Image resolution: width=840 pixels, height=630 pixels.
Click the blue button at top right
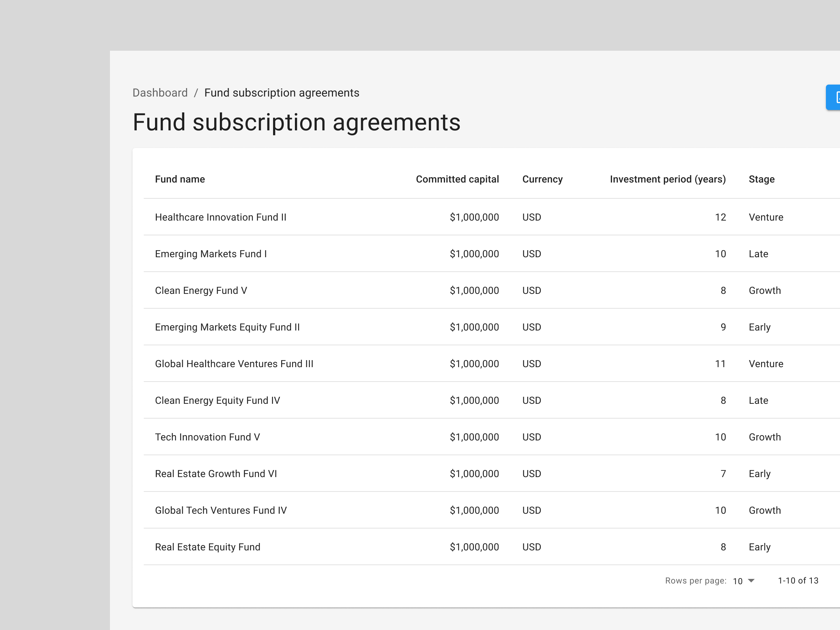[833, 98]
